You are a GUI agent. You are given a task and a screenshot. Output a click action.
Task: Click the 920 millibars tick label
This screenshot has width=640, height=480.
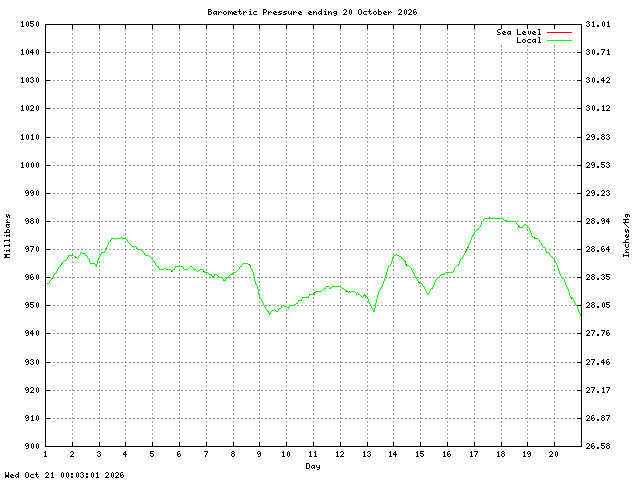(x=32, y=390)
